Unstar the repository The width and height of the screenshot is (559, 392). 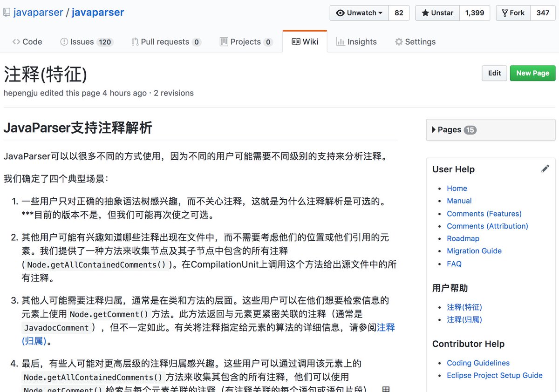tap(437, 13)
